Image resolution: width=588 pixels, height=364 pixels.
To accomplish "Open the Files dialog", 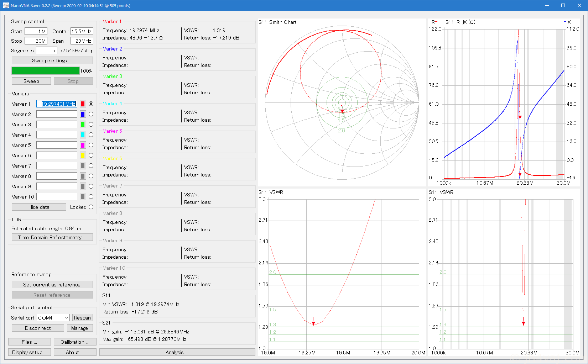I will [30, 342].
